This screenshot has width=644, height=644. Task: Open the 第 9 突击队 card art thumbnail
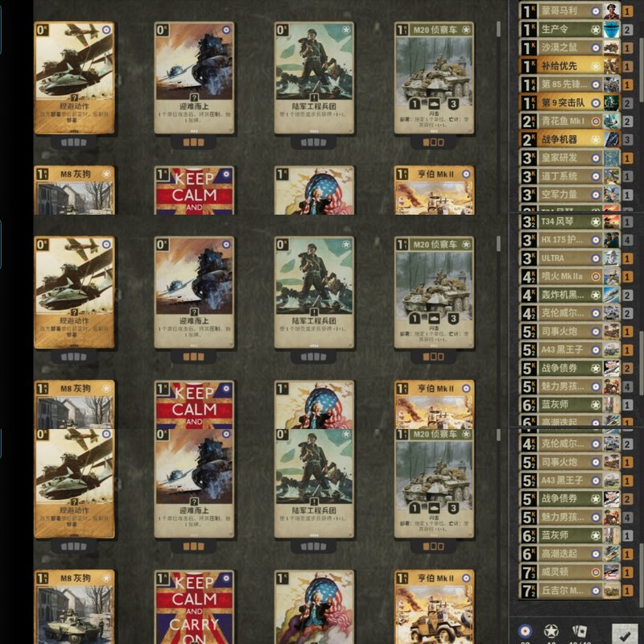pos(612,103)
